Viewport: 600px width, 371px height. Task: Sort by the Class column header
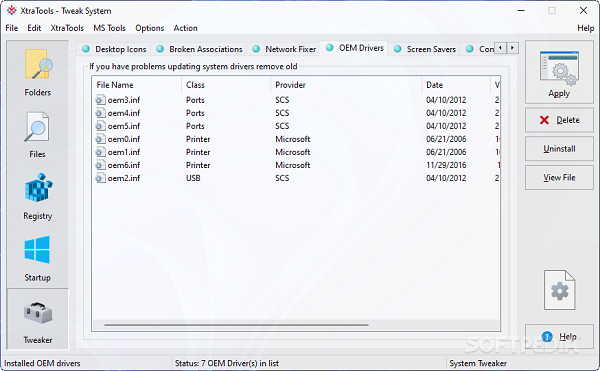pyautogui.click(x=226, y=85)
